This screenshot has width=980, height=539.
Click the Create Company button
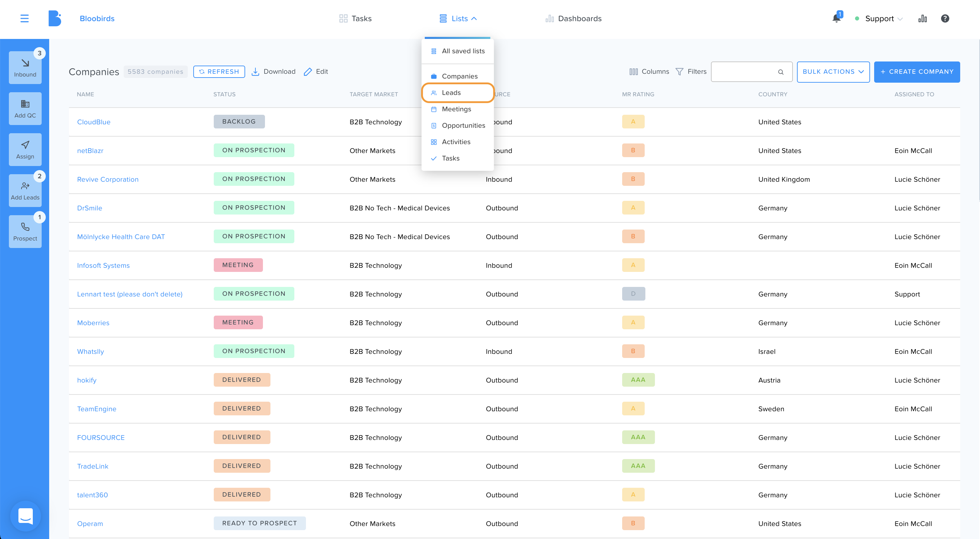pyautogui.click(x=917, y=72)
